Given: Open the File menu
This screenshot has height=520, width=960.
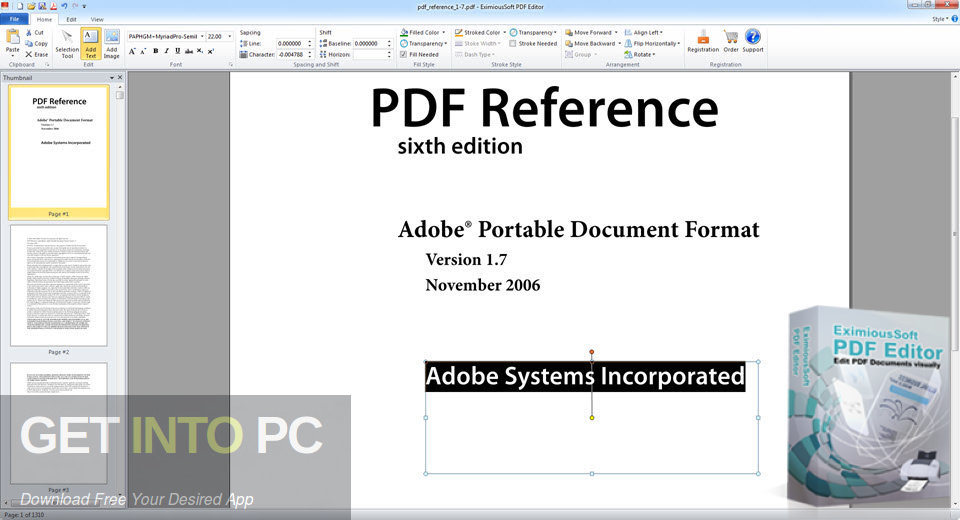Looking at the screenshot, I should 14,19.
